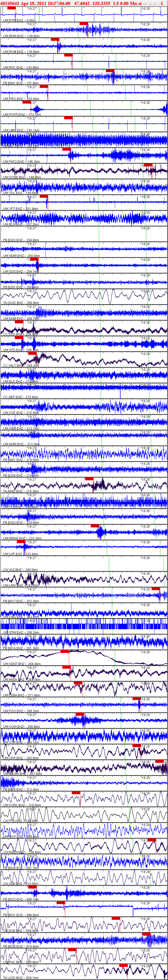Select the red pick flag on the VALT trace
This screenshot has height=980, width=168.
[x=33, y=353]
